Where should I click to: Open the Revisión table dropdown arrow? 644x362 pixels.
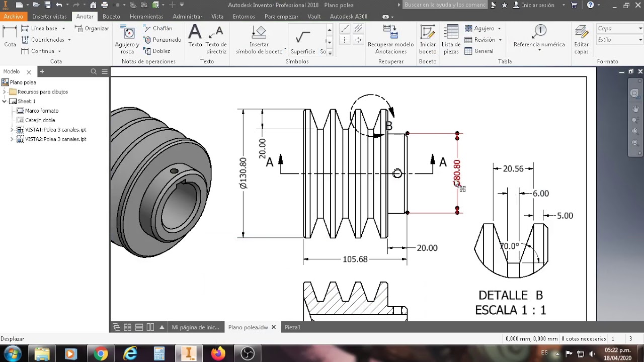[x=500, y=40]
